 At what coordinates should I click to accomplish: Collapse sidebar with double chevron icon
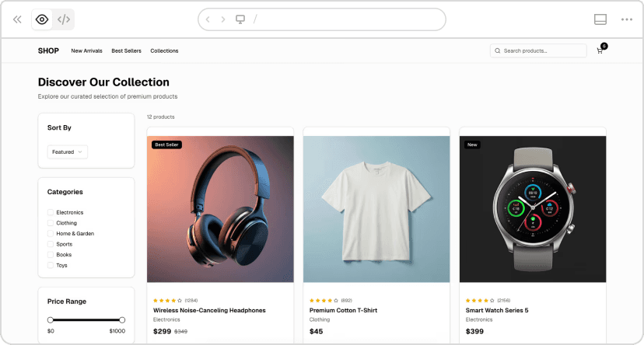point(17,19)
